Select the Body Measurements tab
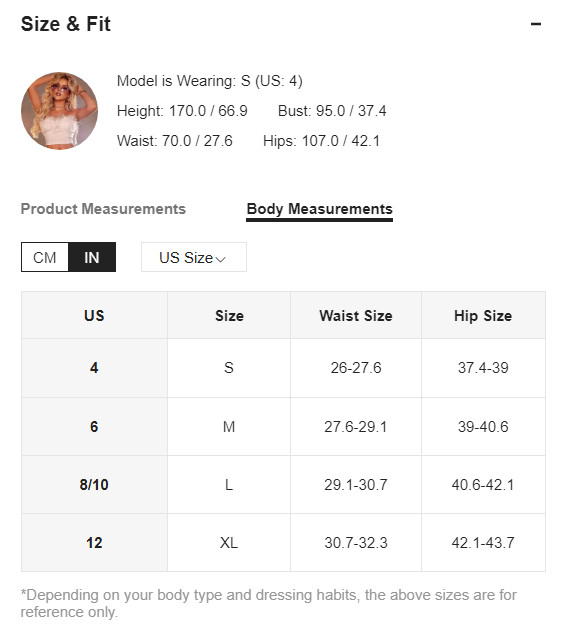Image resolution: width=573 pixels, height=628 pixels. tap(319, 209)
